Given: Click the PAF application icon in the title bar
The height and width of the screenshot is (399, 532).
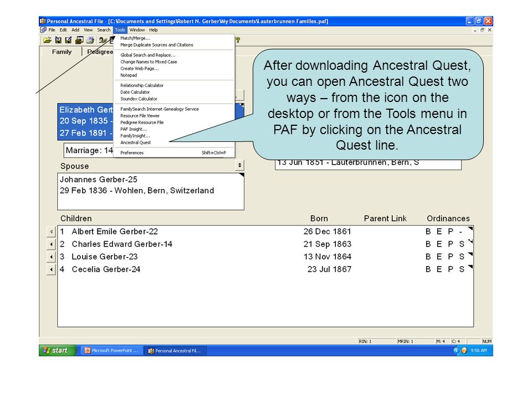Looking at the screenshot, I should [x=43, y=21].
